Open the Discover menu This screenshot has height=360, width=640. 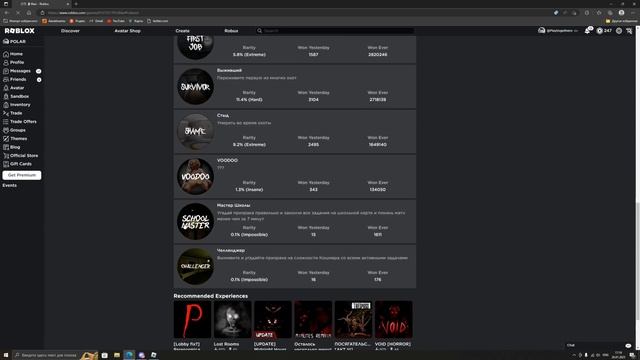click(70, 31)
